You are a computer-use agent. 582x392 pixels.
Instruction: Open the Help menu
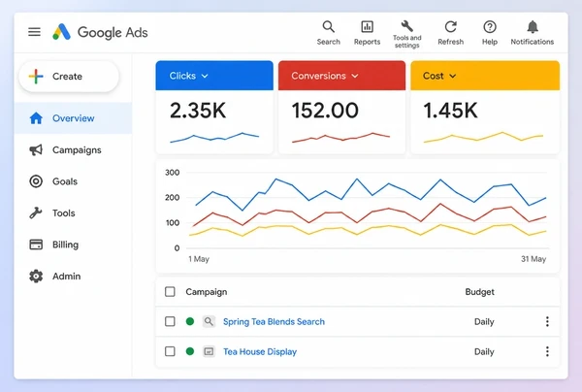coord(490,33)
